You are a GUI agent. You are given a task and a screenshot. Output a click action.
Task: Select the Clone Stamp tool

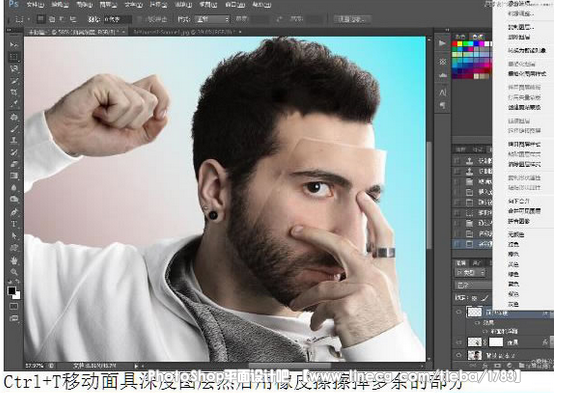coord(14,140)
